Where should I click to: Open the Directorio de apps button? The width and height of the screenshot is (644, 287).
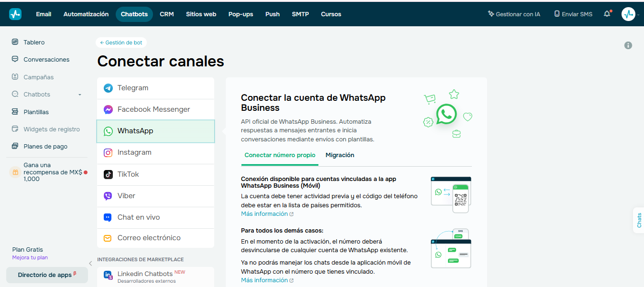point(47,275)
